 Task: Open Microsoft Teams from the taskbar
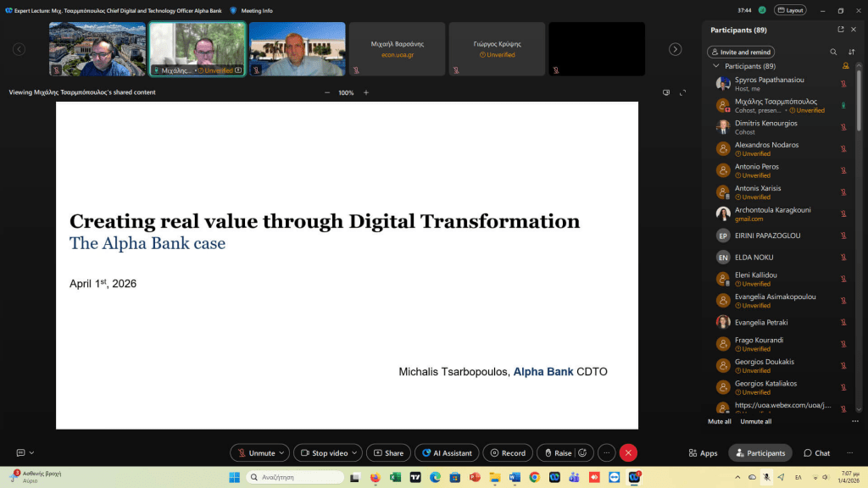574,477
